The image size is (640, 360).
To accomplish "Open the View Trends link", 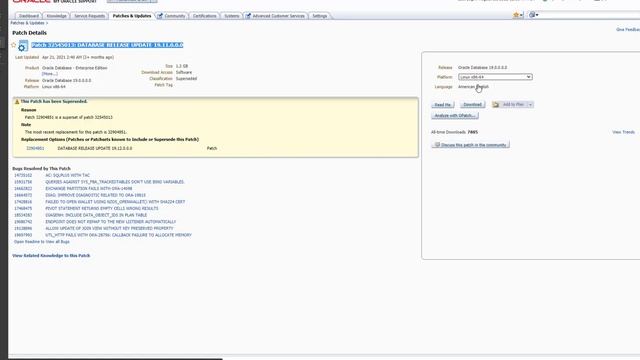I will tap(623, 132).
